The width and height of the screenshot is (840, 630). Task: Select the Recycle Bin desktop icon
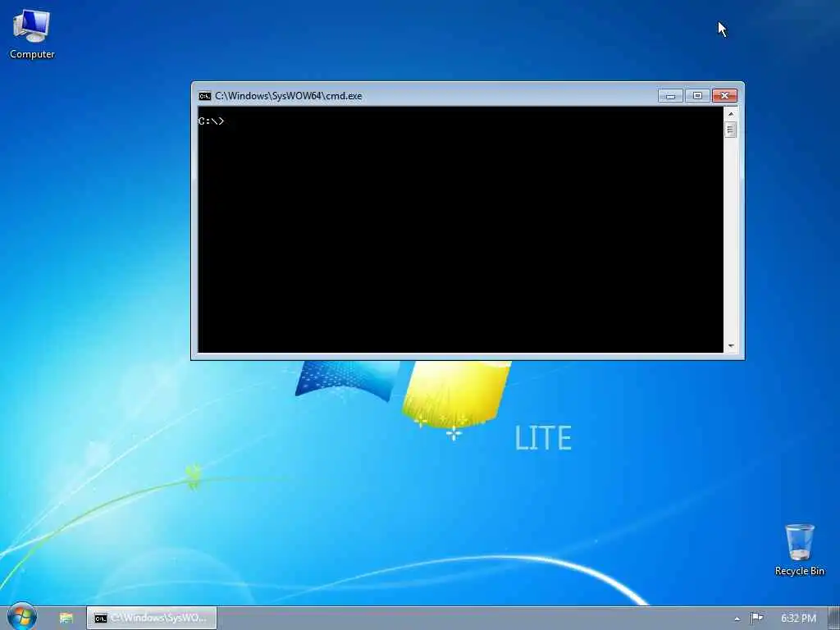[x=799, y=550]
